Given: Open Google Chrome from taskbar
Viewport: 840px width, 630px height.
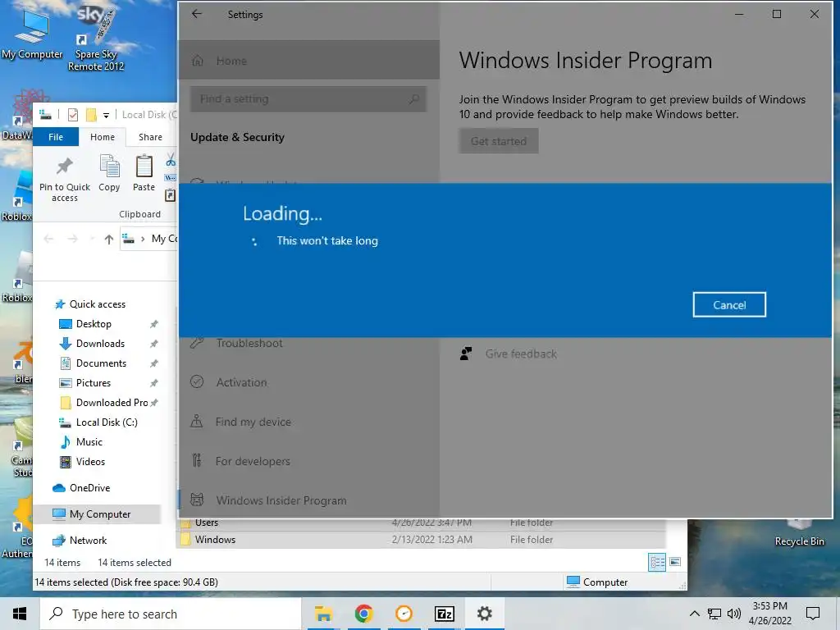Looking at the screenshot, I should click(363, 614).
